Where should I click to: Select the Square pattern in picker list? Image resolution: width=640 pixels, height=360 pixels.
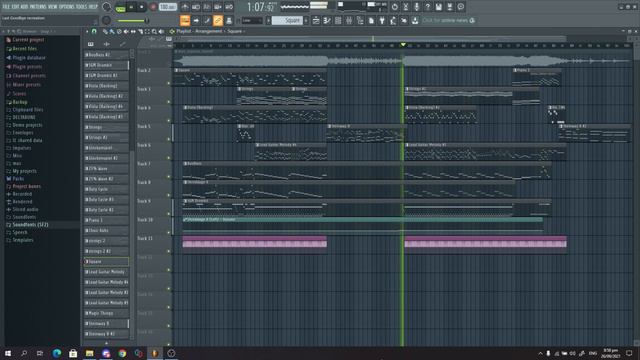click(106, 262)
